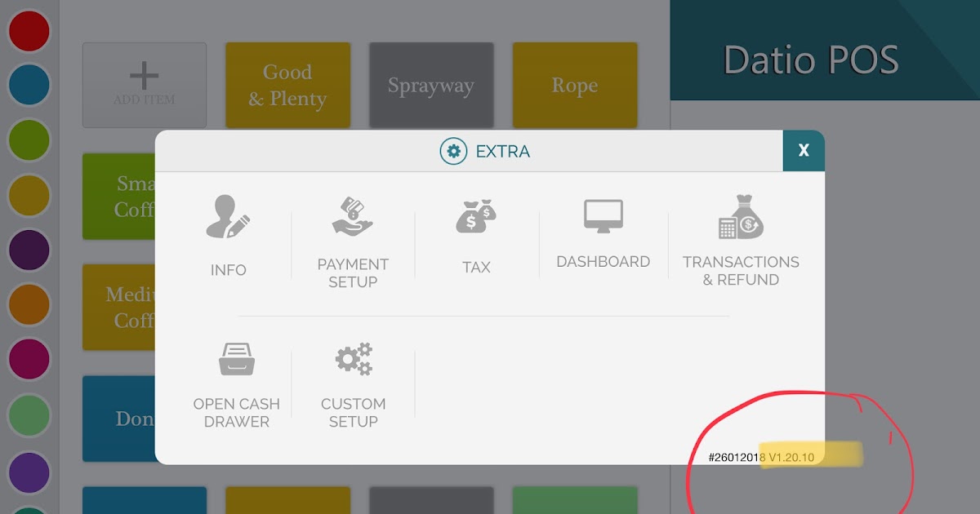Click the highlighted version number V1.20.10
The image size is (980, 514).
[791, 457]
